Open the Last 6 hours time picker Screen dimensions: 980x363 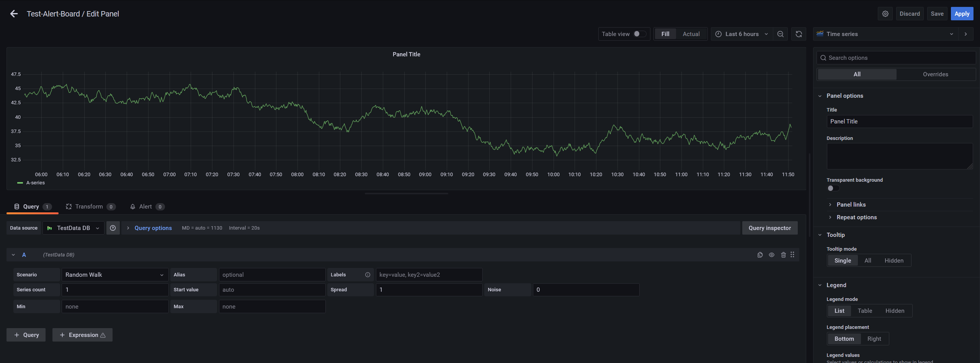(742, 34)
